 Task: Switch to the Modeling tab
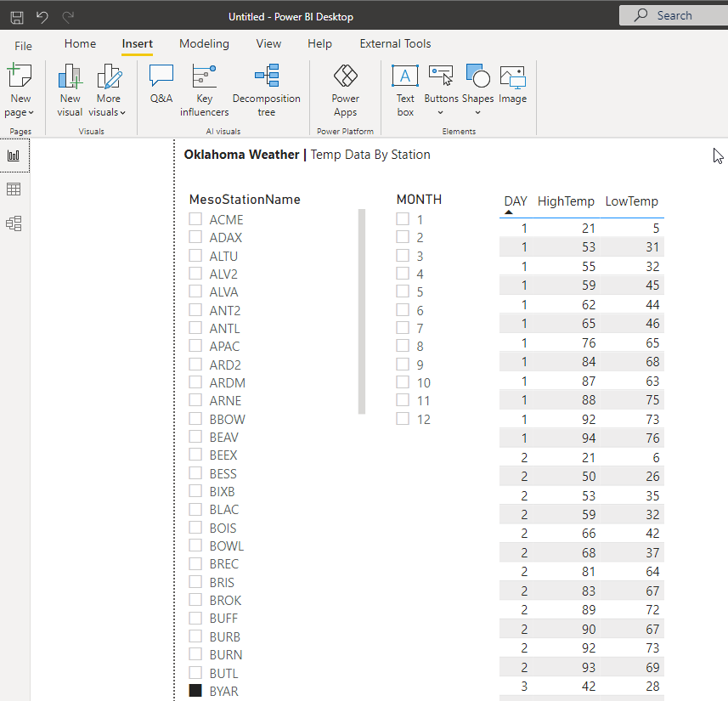point(204,43)
